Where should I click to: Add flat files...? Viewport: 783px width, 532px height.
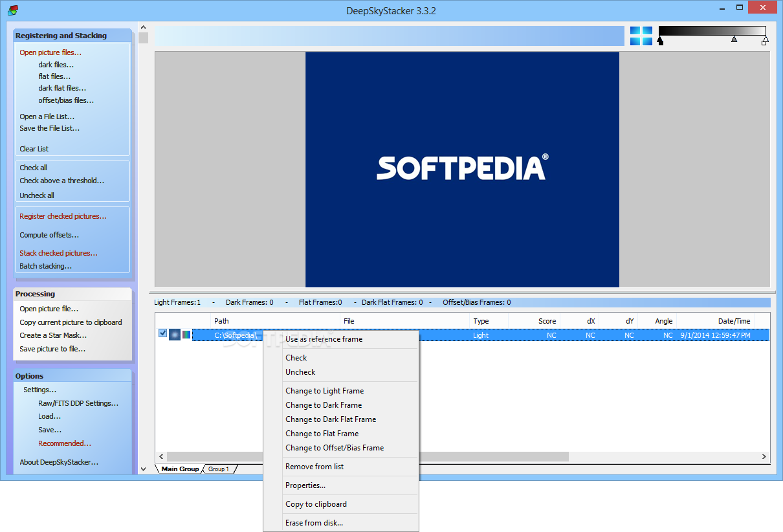(x=54, y=76)
